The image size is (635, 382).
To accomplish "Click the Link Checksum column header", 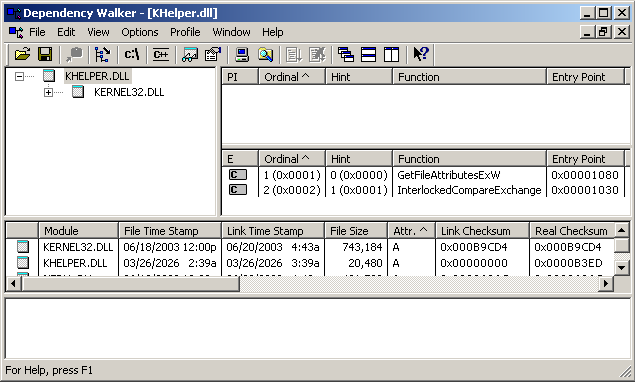I will pos(482,230).
